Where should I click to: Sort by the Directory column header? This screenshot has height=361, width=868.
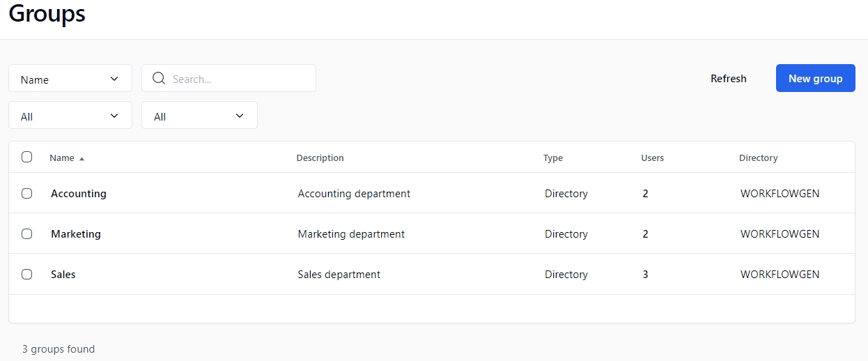(758, 158)
